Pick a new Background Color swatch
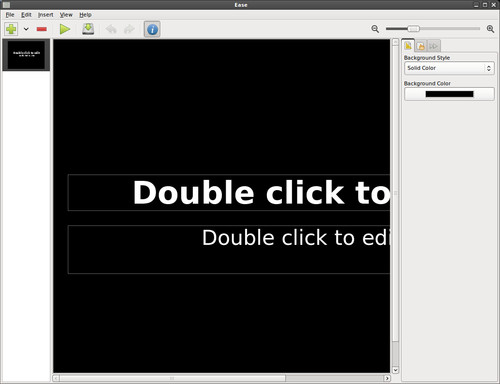The height and width of the screenshot is (384, 500). coord(449,94)
